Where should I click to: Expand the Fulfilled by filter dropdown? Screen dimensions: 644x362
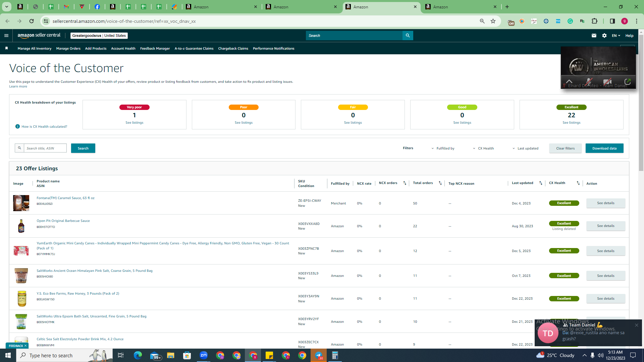[x=443, y=148]
